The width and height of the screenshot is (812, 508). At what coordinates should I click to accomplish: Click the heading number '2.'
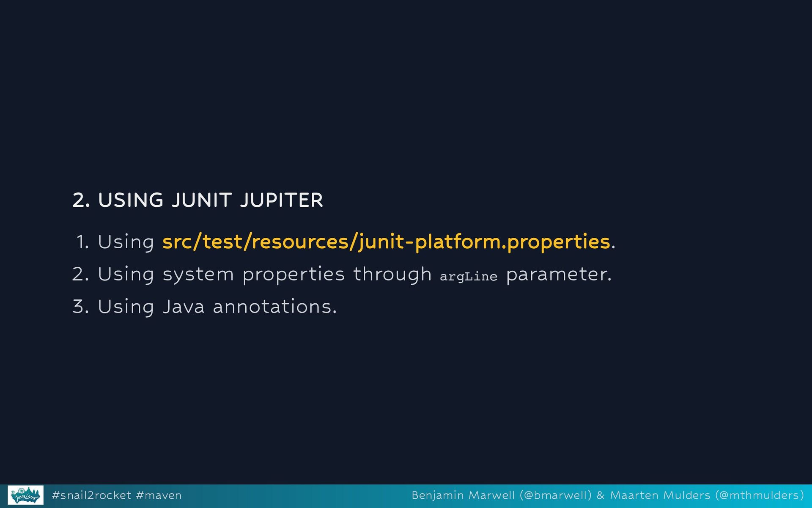click(80, 200)
